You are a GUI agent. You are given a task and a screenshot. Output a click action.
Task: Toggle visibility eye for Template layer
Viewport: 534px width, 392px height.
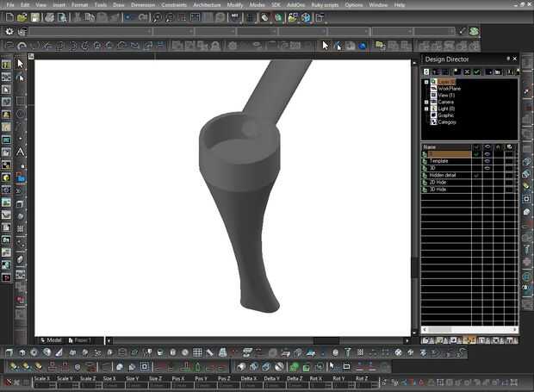coord(488,161)
